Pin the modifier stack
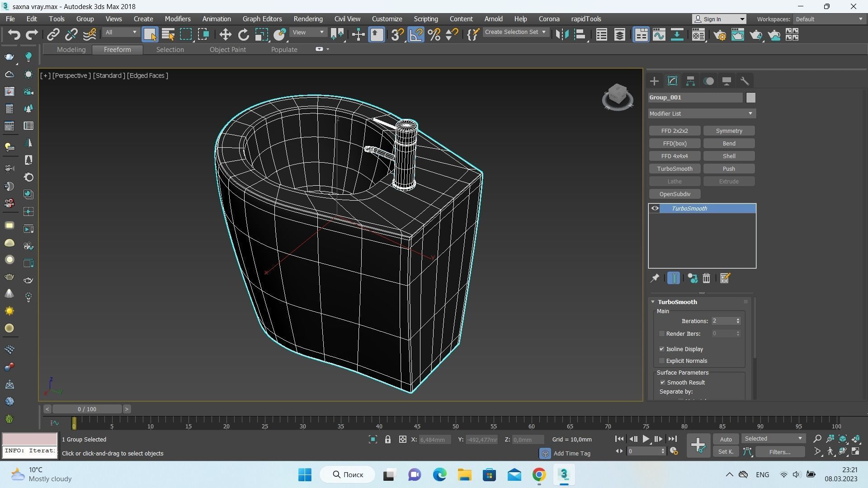868x488 pixels. click(655, 278)
